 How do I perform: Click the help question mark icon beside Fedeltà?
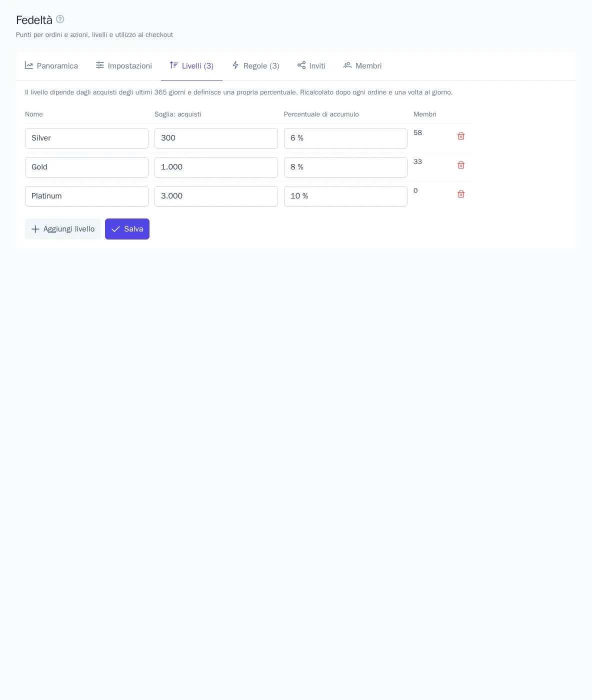tap(60, 19)
